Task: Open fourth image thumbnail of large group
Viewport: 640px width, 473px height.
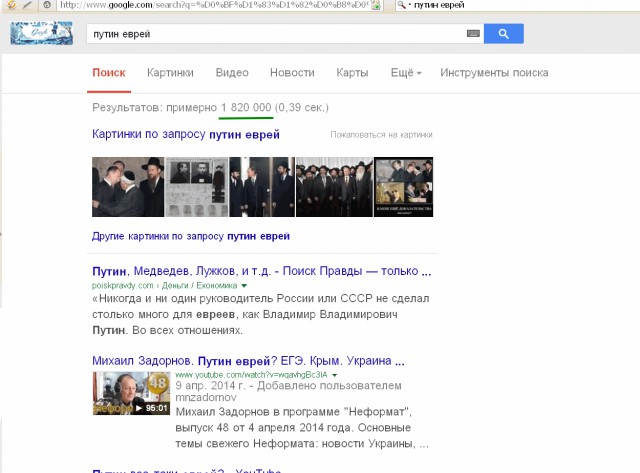Action: point(334,187)
